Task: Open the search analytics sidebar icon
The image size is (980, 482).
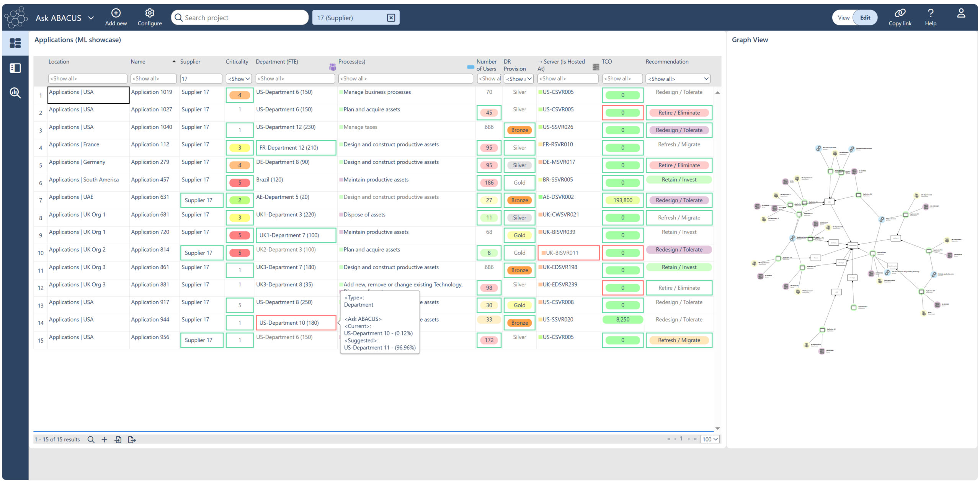Action: click(x=15, y=93)
